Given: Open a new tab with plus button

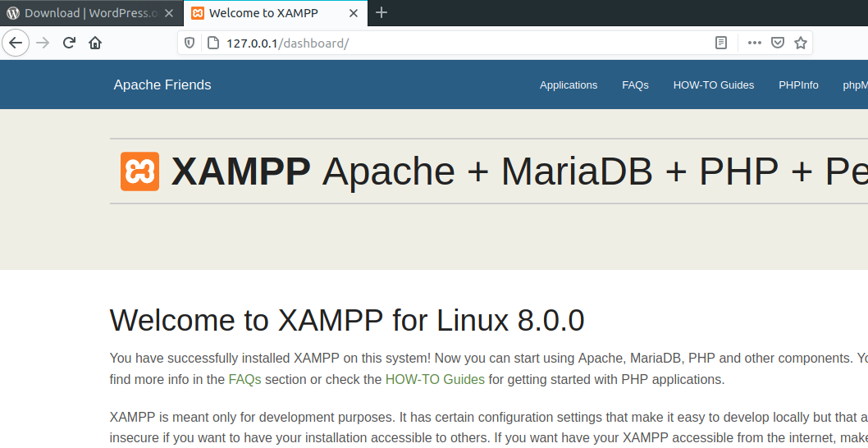Looking at the screenshot, I should pos(381,13).
